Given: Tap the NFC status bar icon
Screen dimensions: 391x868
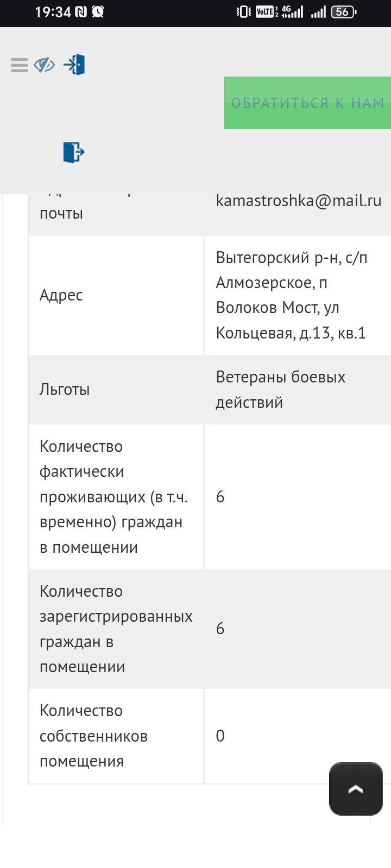Looking at the screenshot, I should point(81,12).
